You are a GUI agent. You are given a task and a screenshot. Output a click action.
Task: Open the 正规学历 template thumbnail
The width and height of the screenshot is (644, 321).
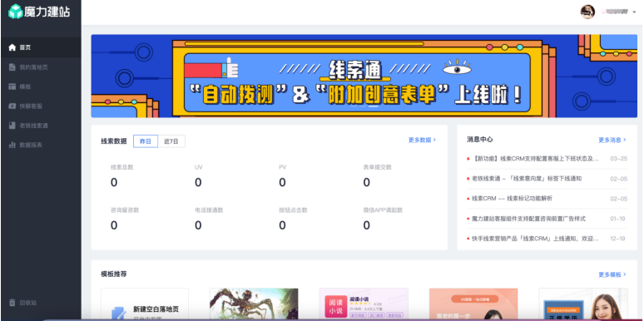coord(583,304)
